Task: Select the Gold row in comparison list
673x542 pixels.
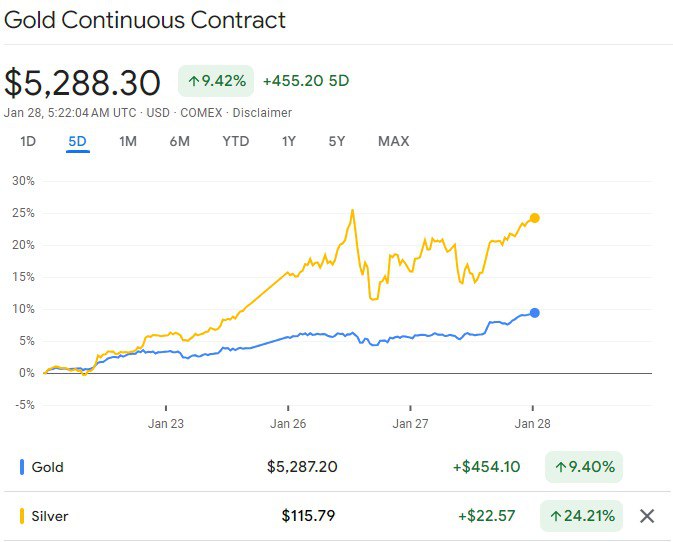Action: click(48, 467)
